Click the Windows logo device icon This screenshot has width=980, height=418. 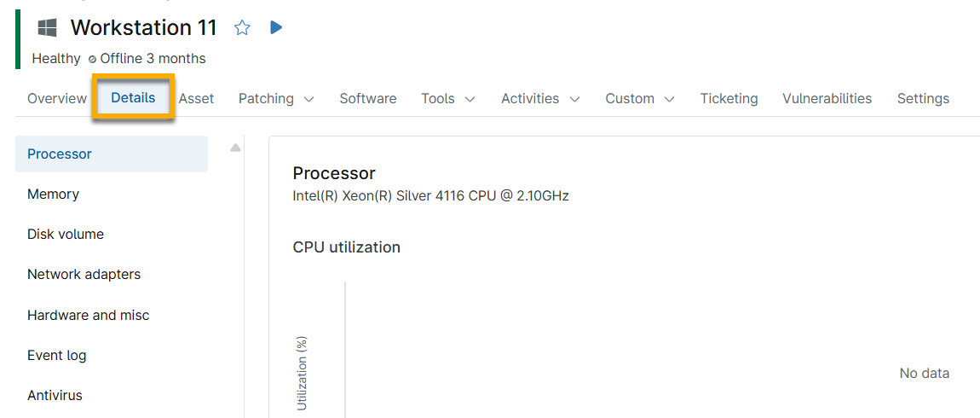(48, 28)
